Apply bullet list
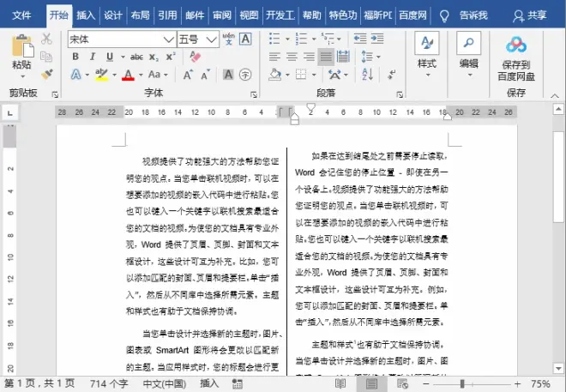566x392 pixels. coord(274,39)
